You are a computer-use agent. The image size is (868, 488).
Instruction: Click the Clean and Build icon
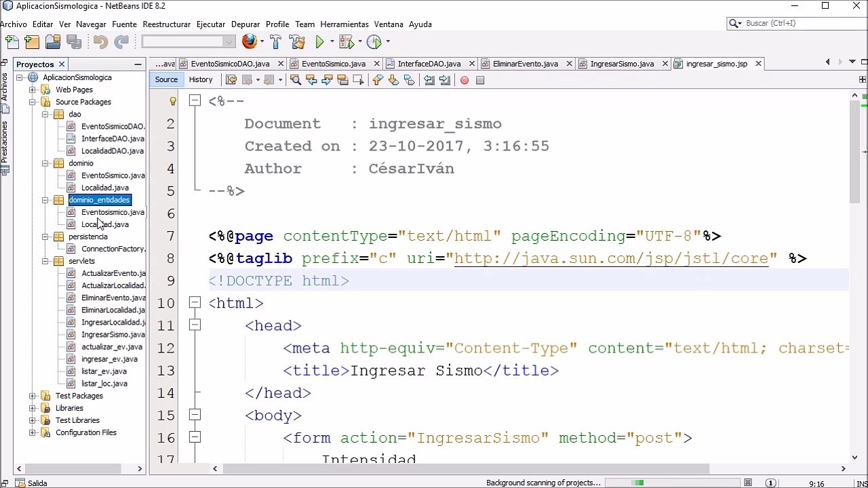pyautogui.click(x=297, y=42)
